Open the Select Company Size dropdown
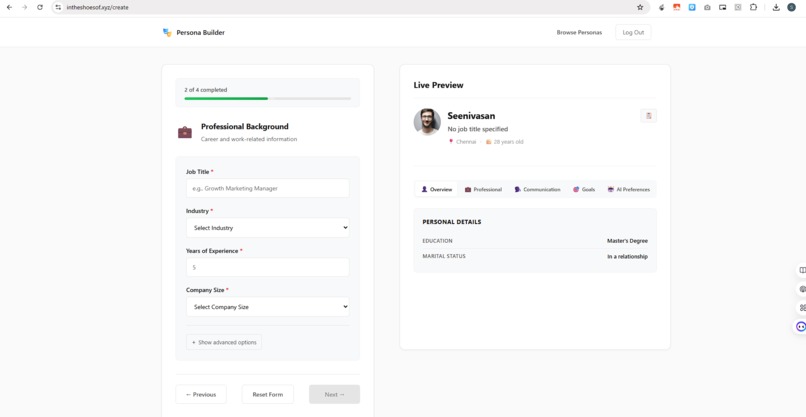This screenshot has height=417, width=806. [x=268, y=307]
